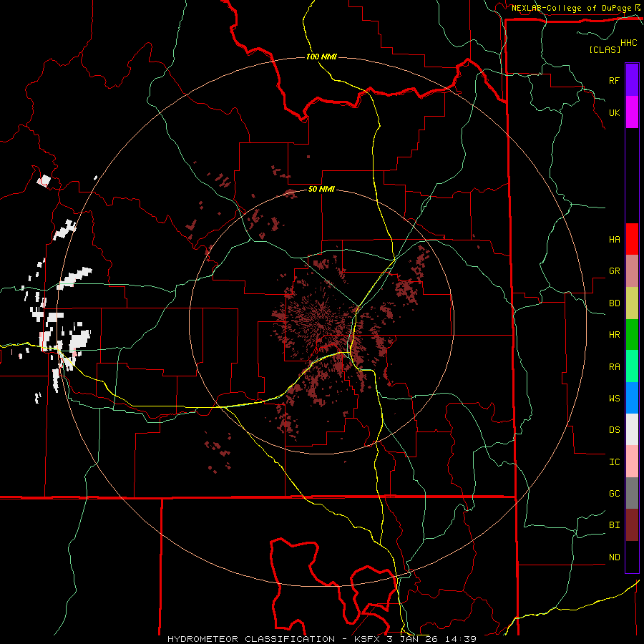Click the 'ND' legend label

point(614,557)
